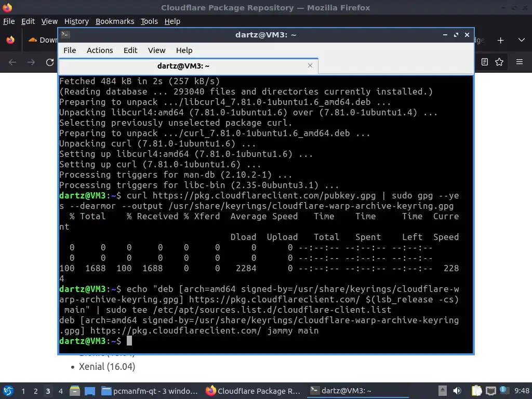Open the LXQt start menu
The width and height of the screenshot is (532, 399).
8,391
